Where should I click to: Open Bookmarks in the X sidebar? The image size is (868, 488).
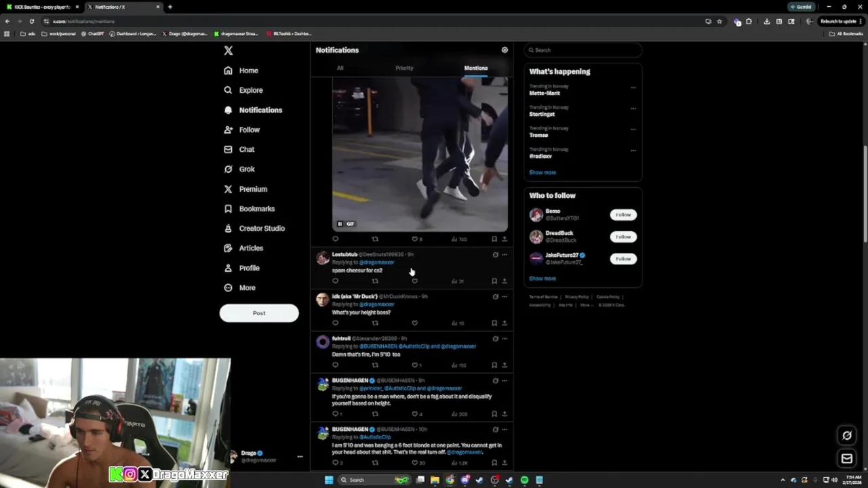(249, 209)
